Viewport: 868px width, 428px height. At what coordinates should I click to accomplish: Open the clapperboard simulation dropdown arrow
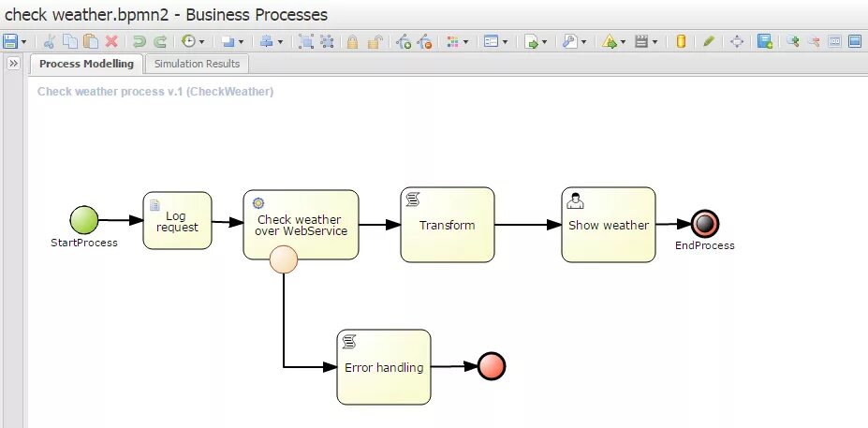(x=655, y=42)
